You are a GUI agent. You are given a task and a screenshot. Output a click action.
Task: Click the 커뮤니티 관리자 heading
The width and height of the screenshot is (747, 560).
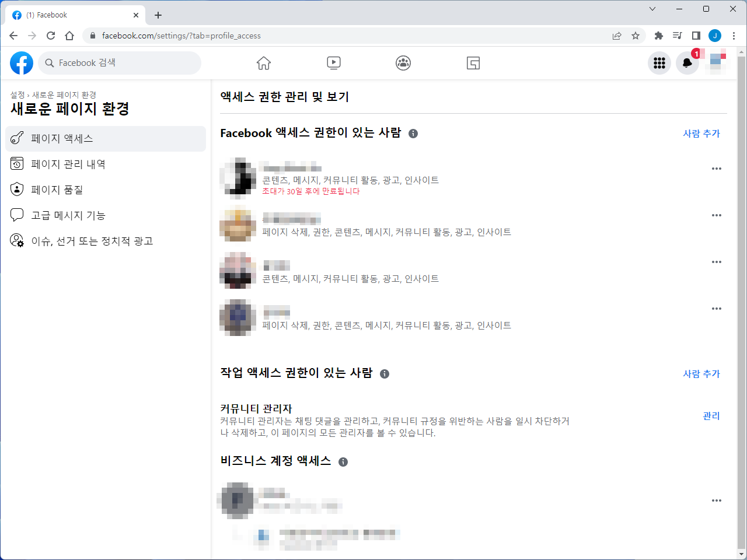(256, 409)
